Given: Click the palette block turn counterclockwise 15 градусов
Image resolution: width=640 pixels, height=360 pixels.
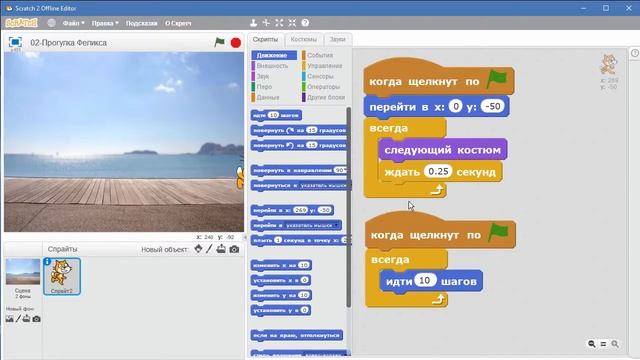Looking at the screenshot, I should pos(299,145).
